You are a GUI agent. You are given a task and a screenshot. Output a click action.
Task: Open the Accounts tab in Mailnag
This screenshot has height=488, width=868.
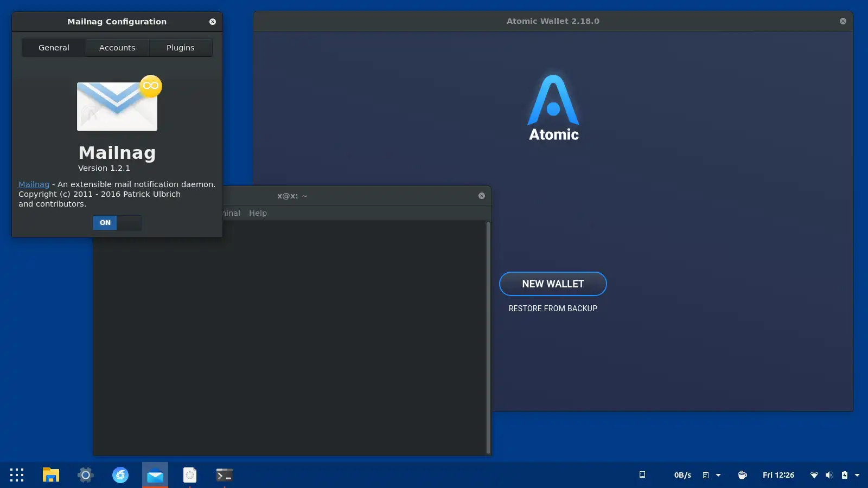click(x=117, y=48)
